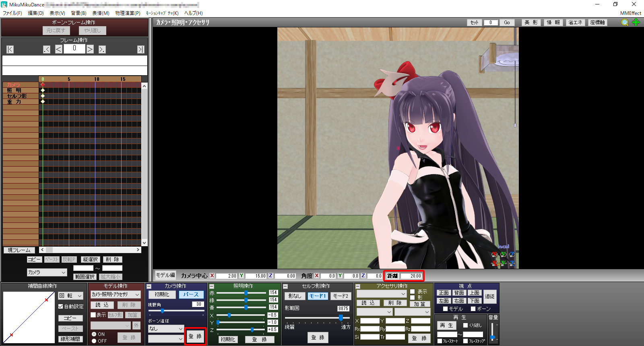The width and height of the screenshot is (644, 346).
Task: Adjust the 視野角 field of view slider
Action: tap(176, 311)
